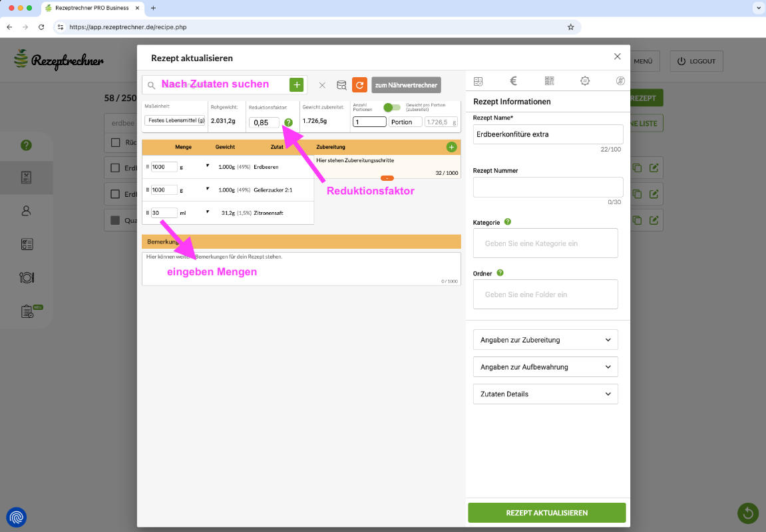Toggle the filled Qua row checkbox
Viewport: 766px width, 532px height.
115,220
